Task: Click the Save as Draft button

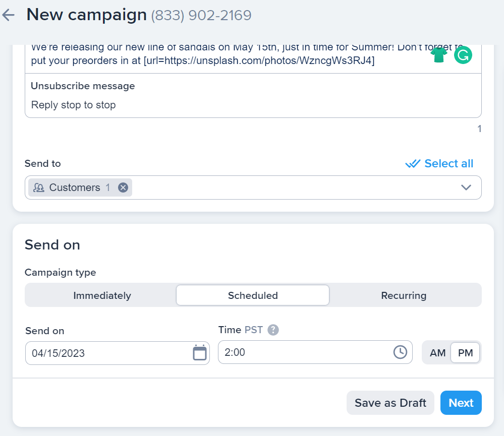Action: pyautogui.click(x=390, y=403)
